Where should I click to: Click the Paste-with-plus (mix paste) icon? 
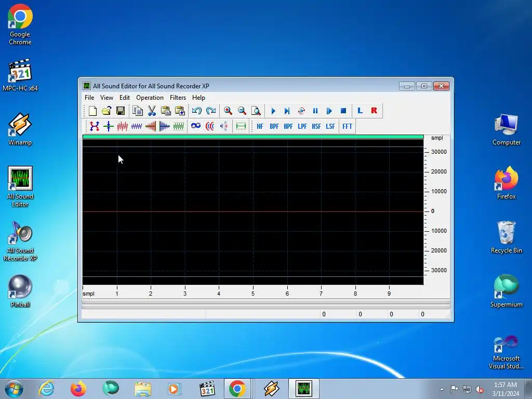(x=180, y=111)
